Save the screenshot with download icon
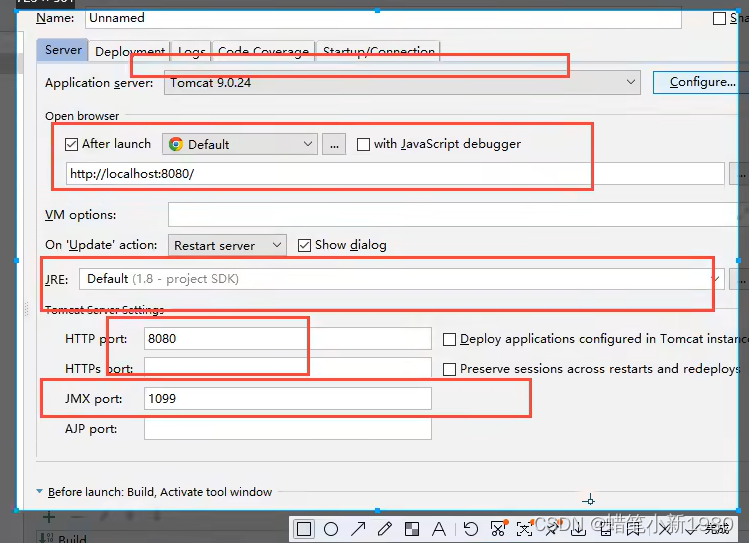 [578, 529]
